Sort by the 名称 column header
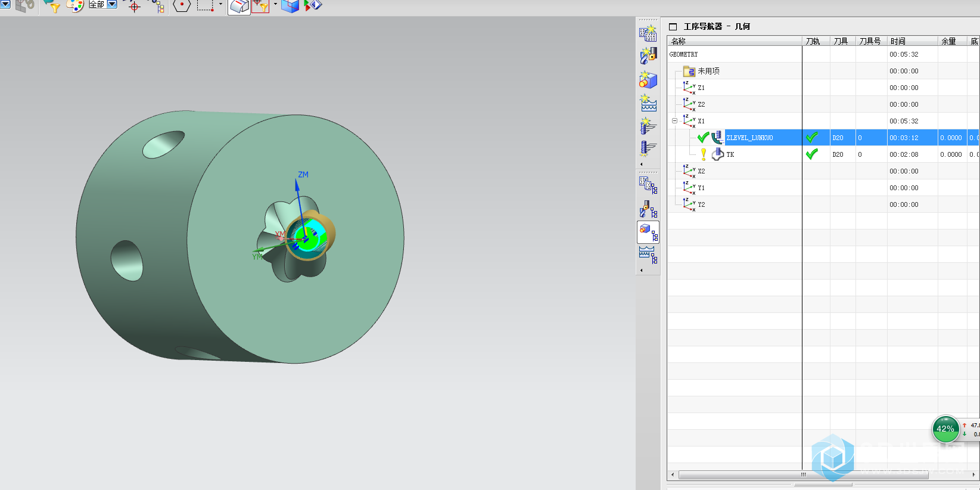This screenshot has height=490, width=980. pos(735,41)
